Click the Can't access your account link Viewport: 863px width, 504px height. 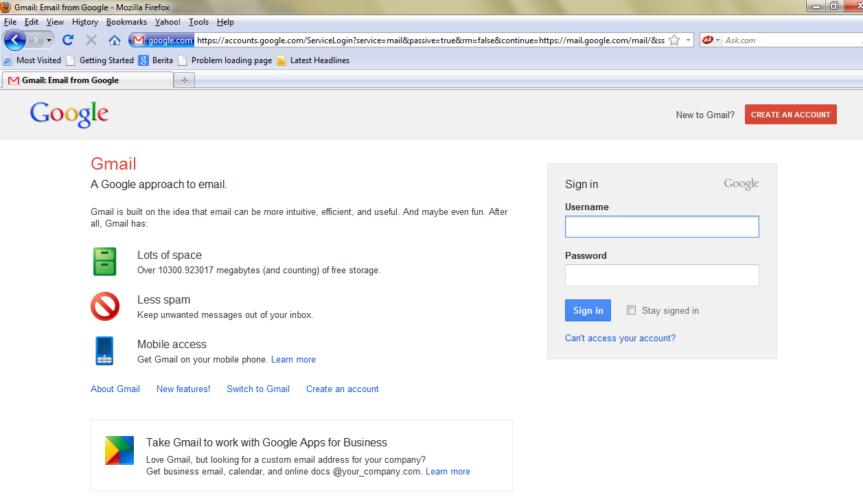pyautogui.click(x=620, y=338)
